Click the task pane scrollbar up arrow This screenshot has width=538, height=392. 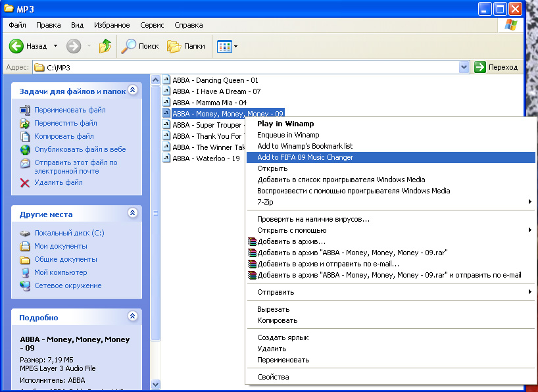click(x=155, y=80)
